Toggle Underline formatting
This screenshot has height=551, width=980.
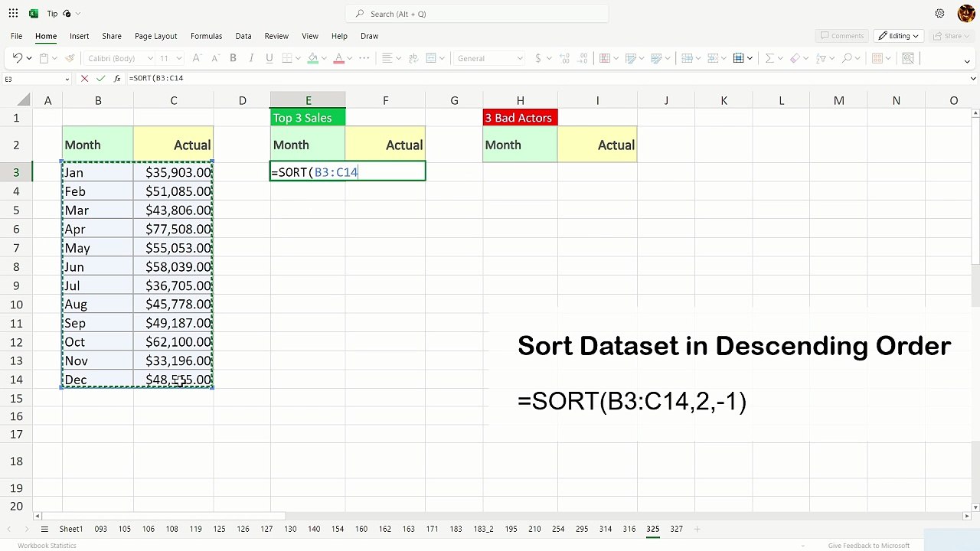coord(269,58)
